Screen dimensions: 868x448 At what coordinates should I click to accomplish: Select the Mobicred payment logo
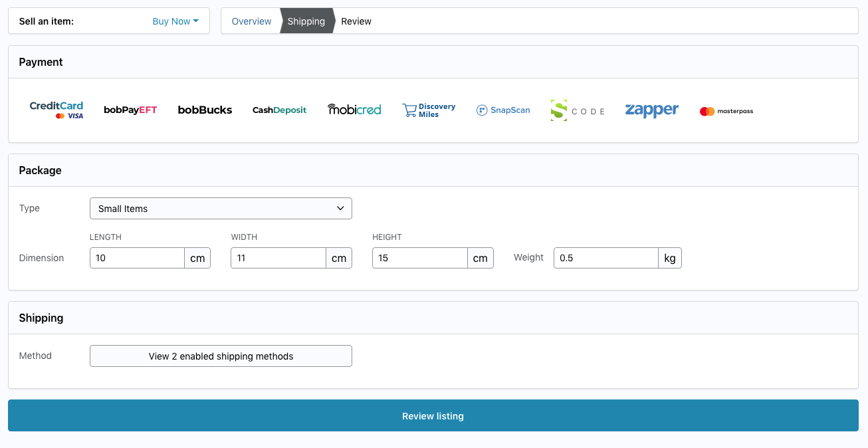pyautogui.click(x=354, y=110)
